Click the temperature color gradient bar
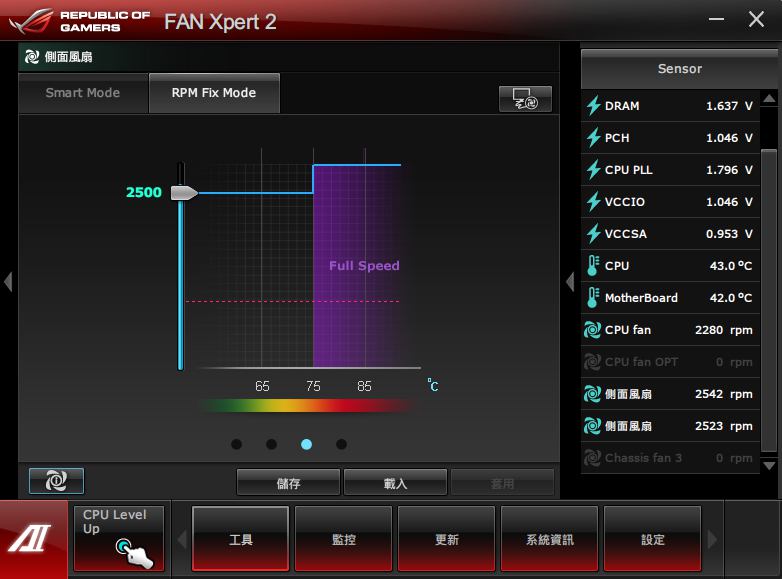This screenshot has width=782, height=579. point(307,405)
